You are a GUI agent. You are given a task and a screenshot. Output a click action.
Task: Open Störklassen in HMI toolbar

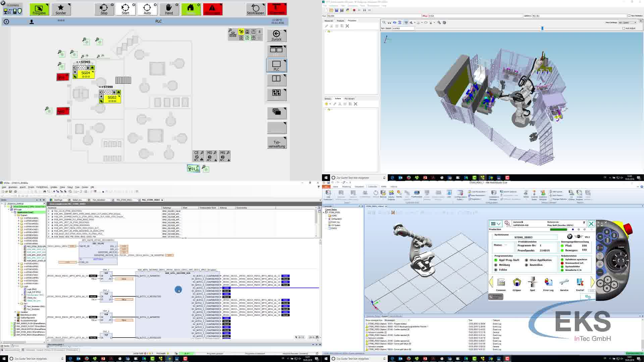tap(256, 9)
